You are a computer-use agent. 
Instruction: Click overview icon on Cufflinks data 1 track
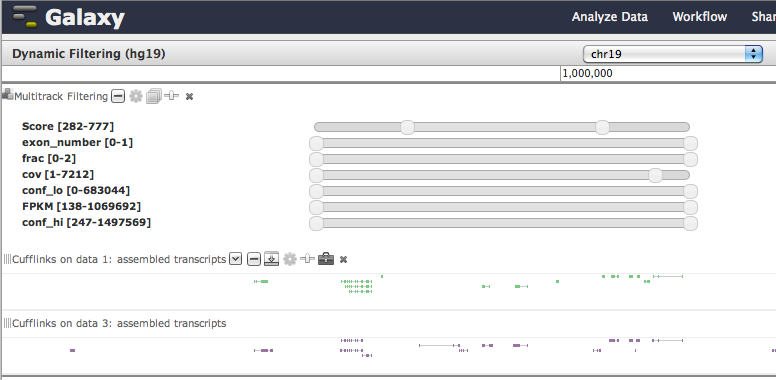(271, 259)
